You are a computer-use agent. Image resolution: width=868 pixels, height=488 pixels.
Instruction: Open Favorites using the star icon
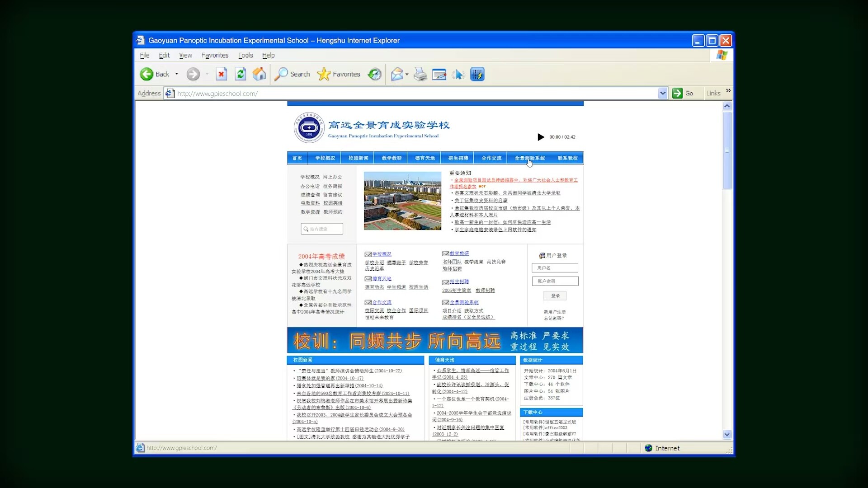coord(323,74)
